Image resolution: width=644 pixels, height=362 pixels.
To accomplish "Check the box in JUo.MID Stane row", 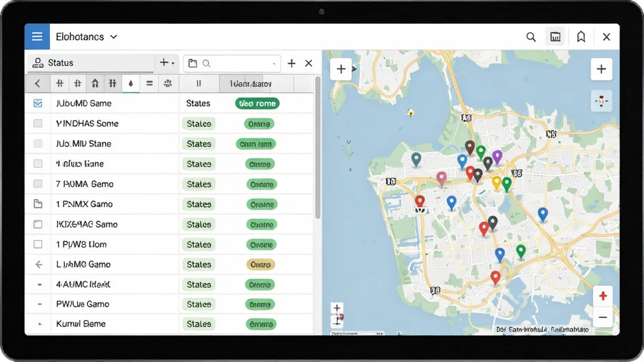I will point(38,144).
